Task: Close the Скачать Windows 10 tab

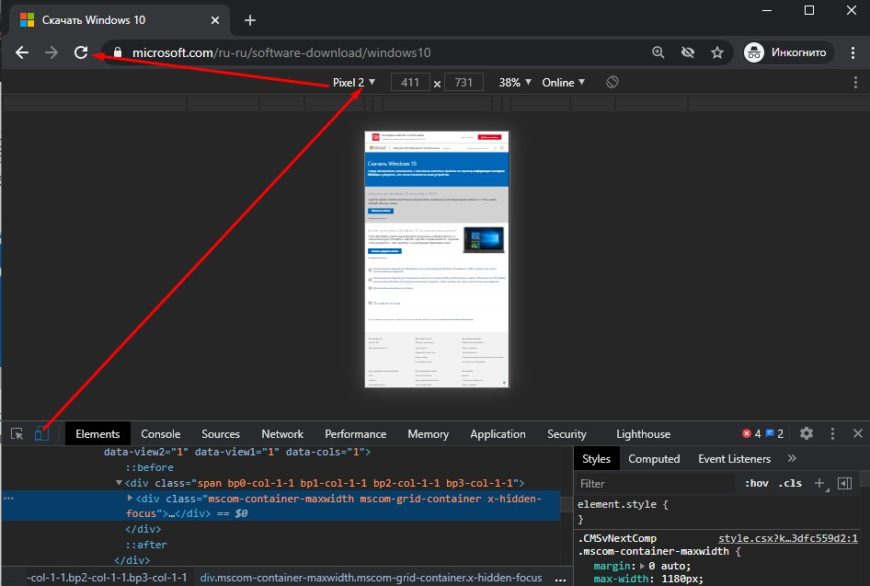Action: [215, 21]
